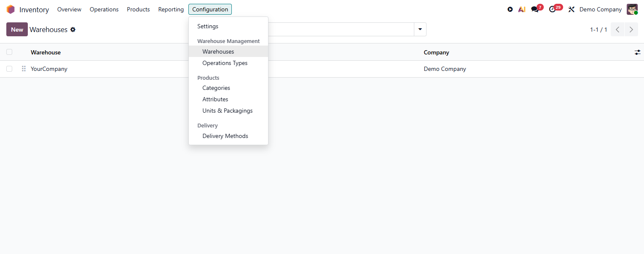Sort by the Warehouse column header
Screen dimensions: 644x254
(46, 52)
